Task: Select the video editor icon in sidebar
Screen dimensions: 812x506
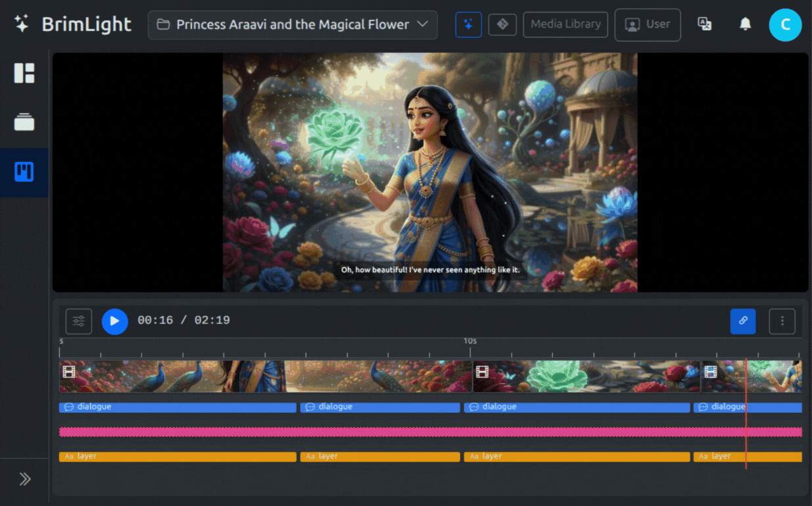Action: (24, 171)
